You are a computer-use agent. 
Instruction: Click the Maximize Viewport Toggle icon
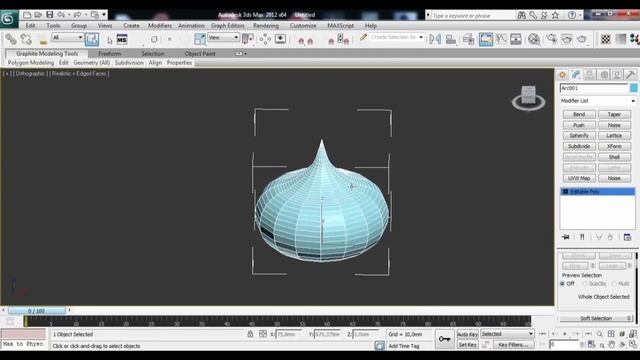[x=633, y=345]
